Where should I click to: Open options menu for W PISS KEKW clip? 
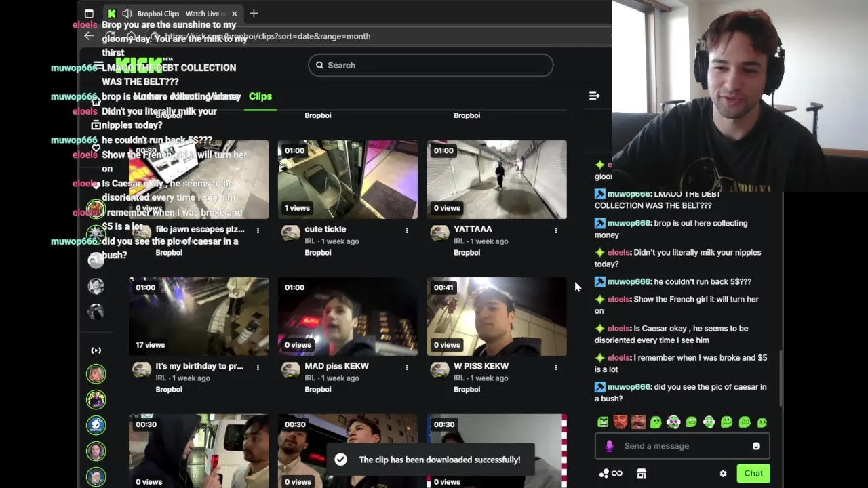(x=556, y=367)
